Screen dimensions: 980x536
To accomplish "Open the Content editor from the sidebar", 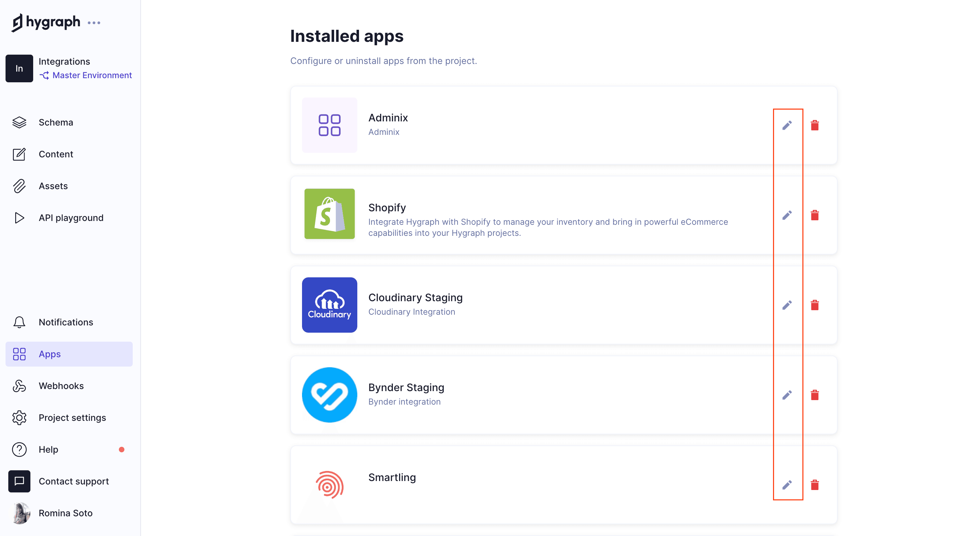I will click(x=56, y=154).
